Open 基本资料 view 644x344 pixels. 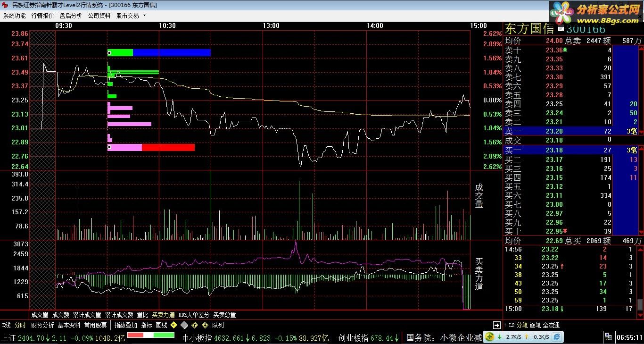(69, 325)
